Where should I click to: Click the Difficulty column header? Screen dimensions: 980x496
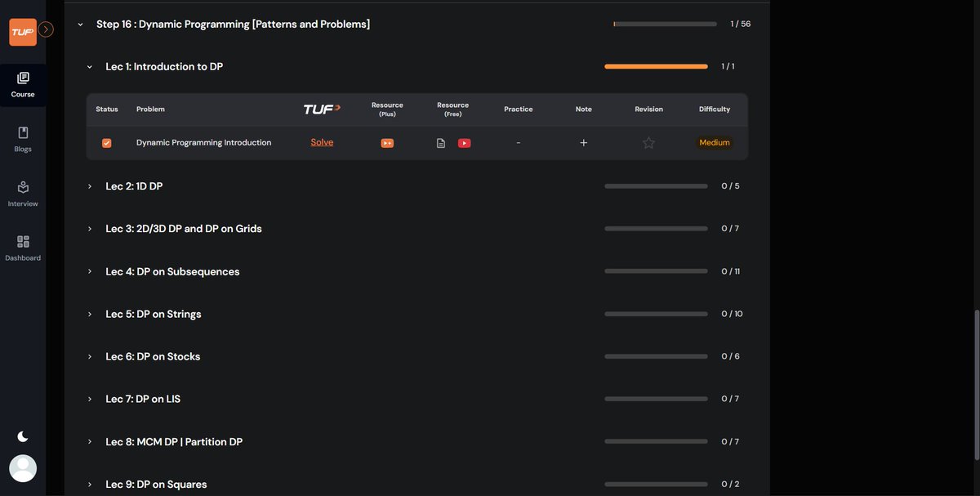(x=715, y=109)
